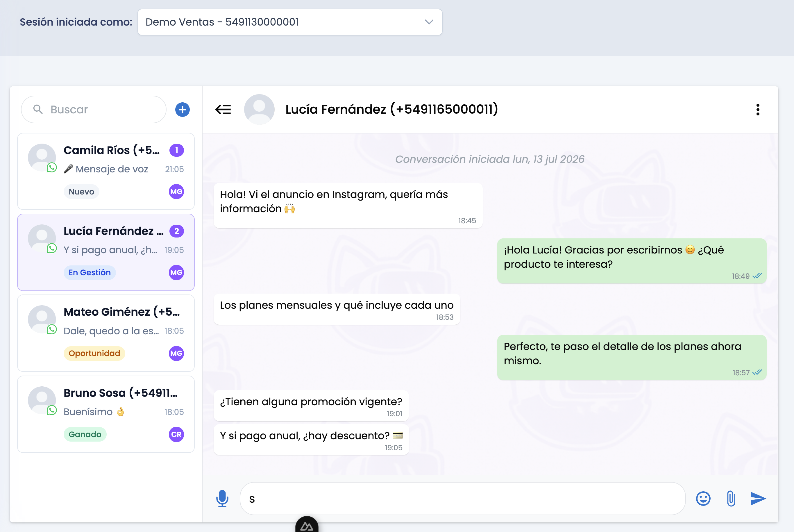Image resolution: width=794 pixels, height=532 pixels.
Task: Click Camila Ríos's avatar with the WhatsApp icon
Action: coord(42,158)
